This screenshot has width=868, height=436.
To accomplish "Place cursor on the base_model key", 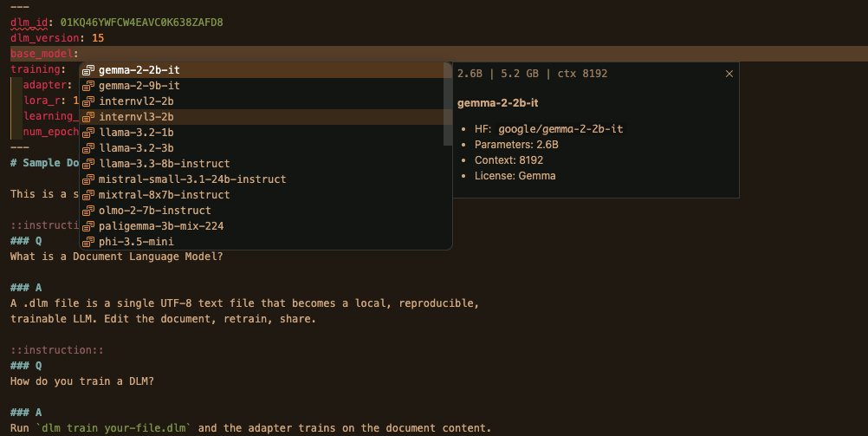I will click(x=42, y=54).
